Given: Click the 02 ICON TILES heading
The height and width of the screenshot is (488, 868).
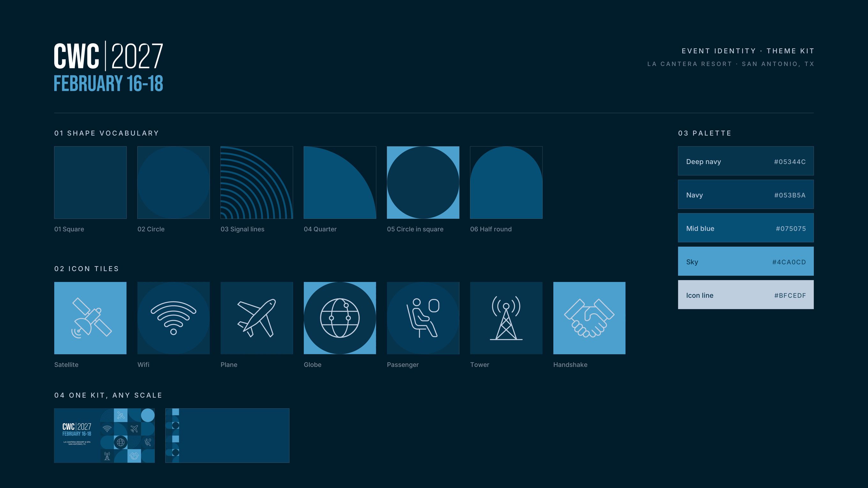Looking at the screenshot, I should tap(86, 269).
